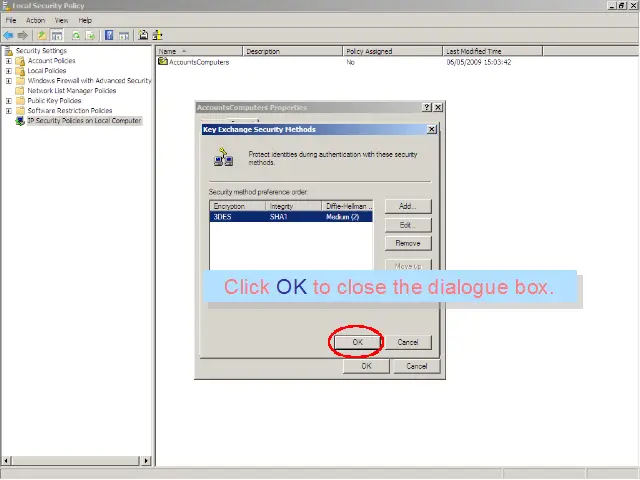Open the Action menu
This screenshot has height=480, width=640.
point(35,20)
